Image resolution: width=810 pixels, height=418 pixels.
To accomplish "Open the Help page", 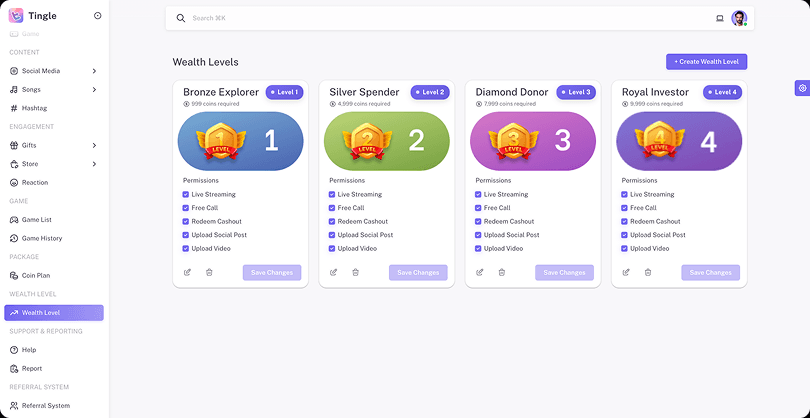I will pyautogui.click(x=54, y=350).
